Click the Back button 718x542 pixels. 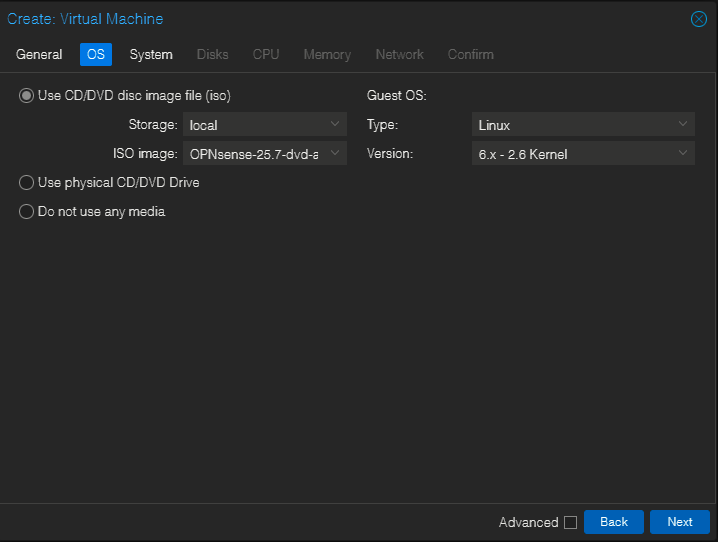tap(614, 522)
